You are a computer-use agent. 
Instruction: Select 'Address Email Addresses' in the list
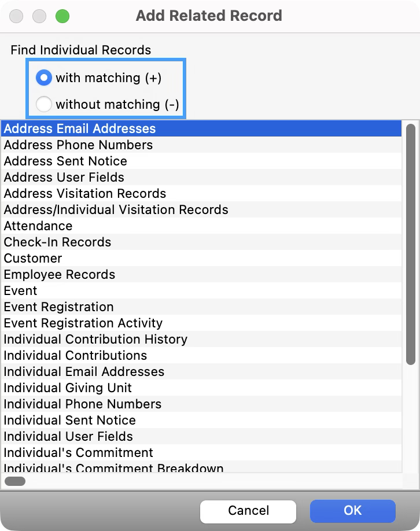pos(201,128)
